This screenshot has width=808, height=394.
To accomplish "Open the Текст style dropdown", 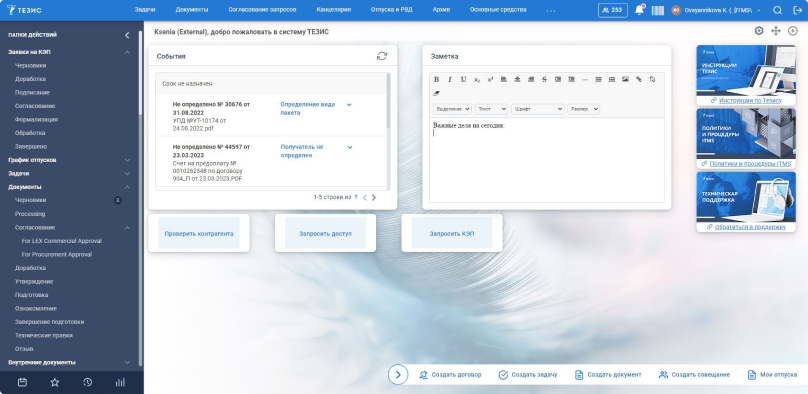I will 491,109.
